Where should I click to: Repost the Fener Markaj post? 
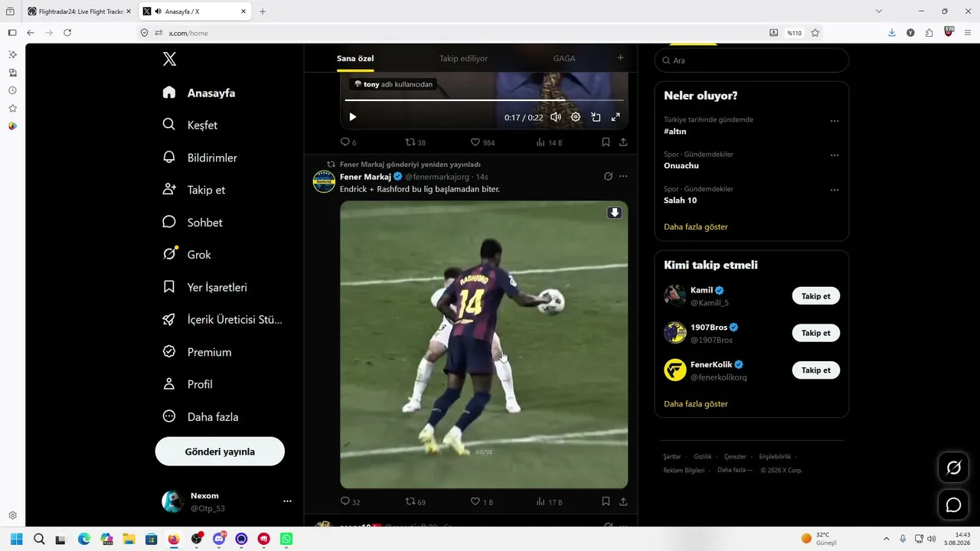(415, 502)
